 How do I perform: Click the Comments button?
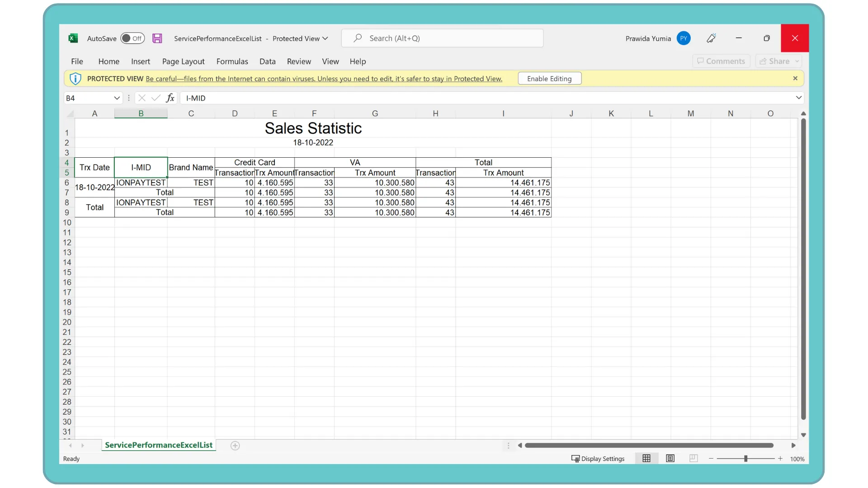tap(721, 61)
